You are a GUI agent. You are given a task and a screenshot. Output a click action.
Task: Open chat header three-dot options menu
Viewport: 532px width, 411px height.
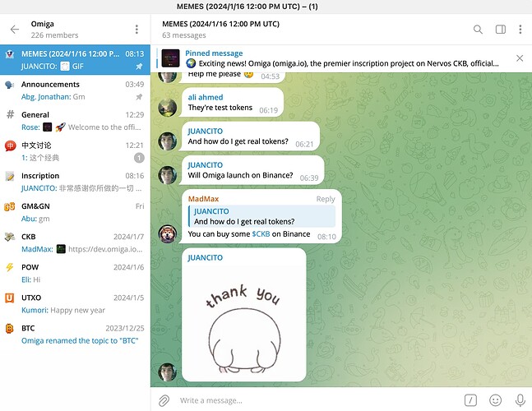coord(520,30)
